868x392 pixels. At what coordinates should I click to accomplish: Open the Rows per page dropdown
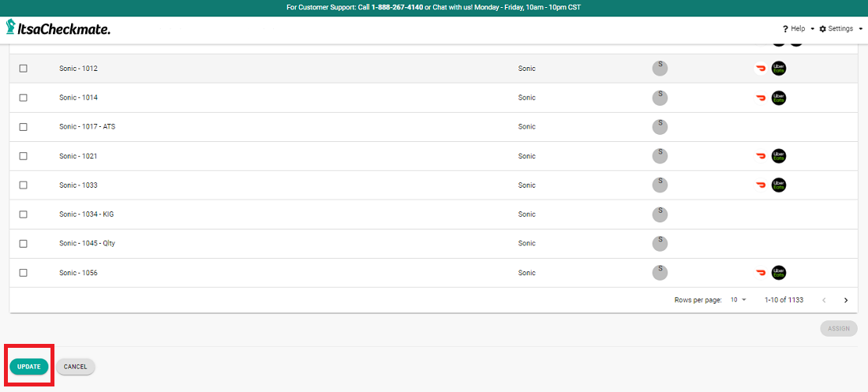738,301
